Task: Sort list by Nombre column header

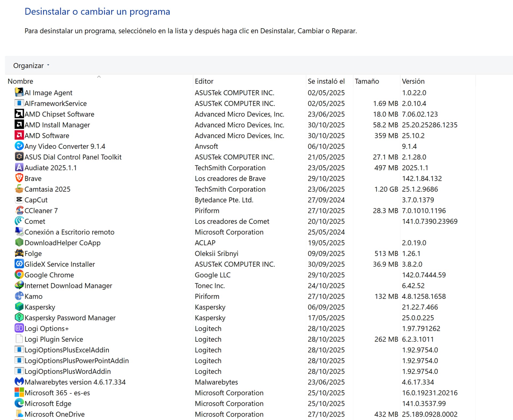Action: pyautogui.click(x=21, y=81)
